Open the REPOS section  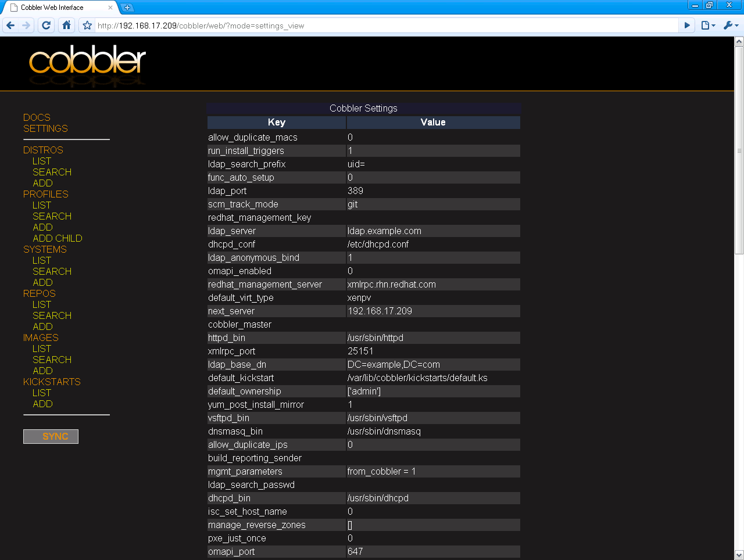(40, 293)
